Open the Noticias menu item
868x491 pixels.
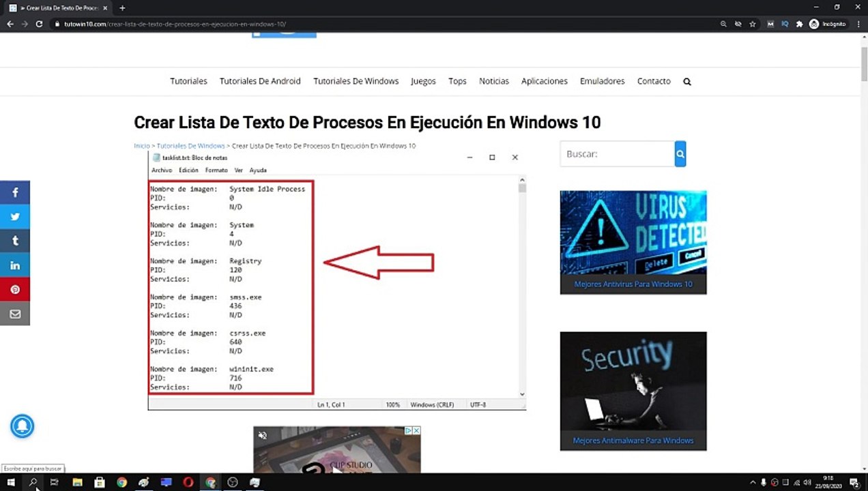coord(494,81)
